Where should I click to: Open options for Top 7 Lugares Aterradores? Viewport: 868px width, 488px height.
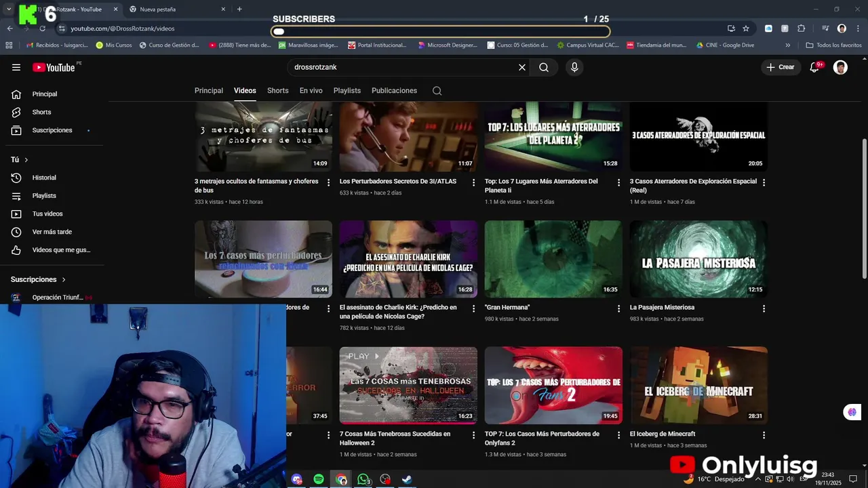(x=618, y=182)
